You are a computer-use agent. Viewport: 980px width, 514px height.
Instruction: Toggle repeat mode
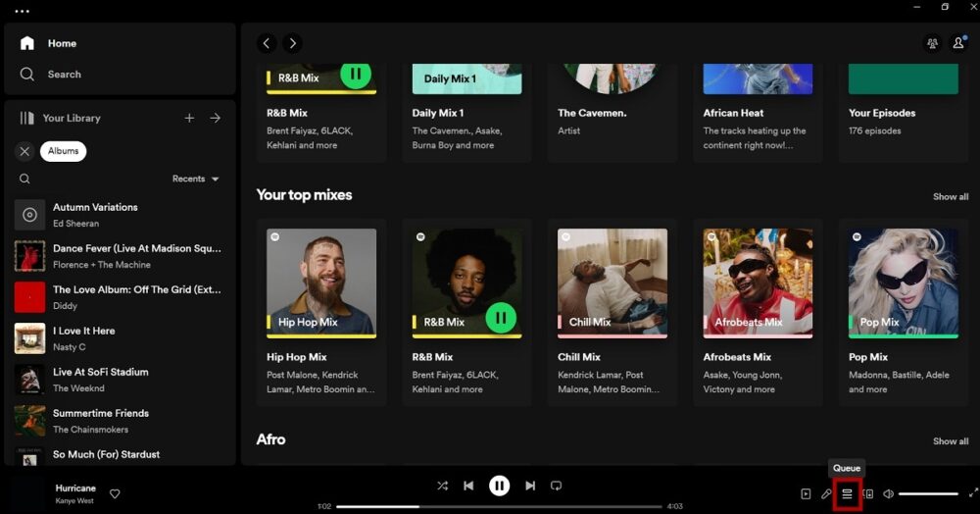[x=556, y=486]
